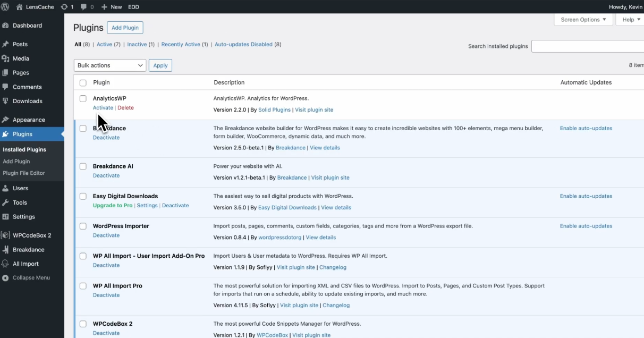The height and width of the screenshot is (338, 644).
Task: Open the Users icon in sidebar
Action: tap(6, 188)
